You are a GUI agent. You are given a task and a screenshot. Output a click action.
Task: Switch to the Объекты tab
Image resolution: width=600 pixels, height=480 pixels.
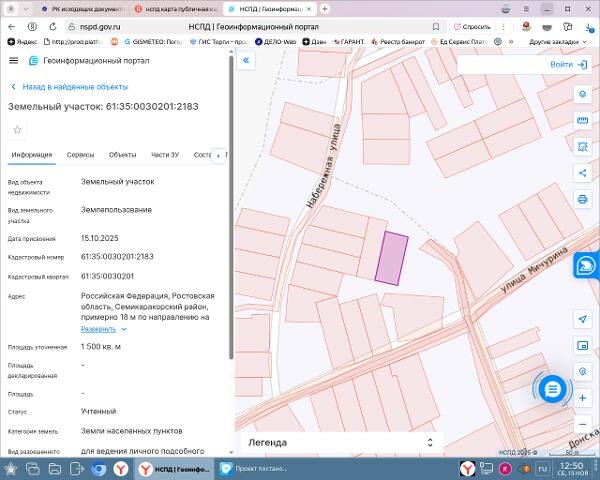[122, 155]
